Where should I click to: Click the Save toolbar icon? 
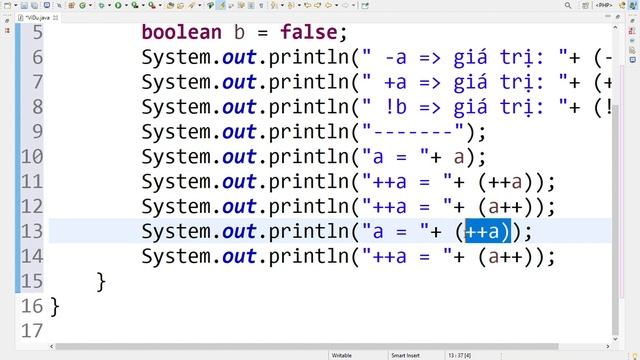[24, 5]
